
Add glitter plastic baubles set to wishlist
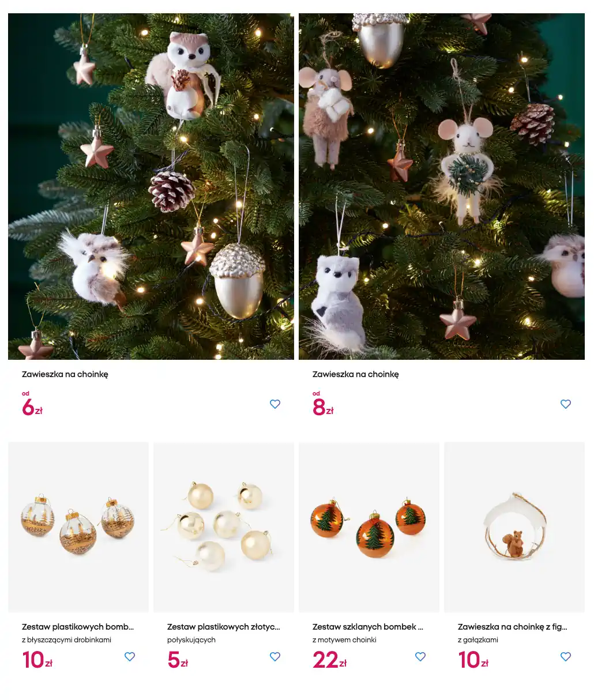130,657
